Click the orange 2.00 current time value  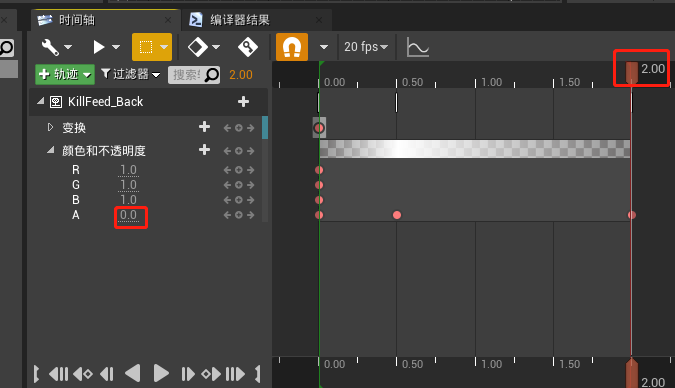pos(241,75)
